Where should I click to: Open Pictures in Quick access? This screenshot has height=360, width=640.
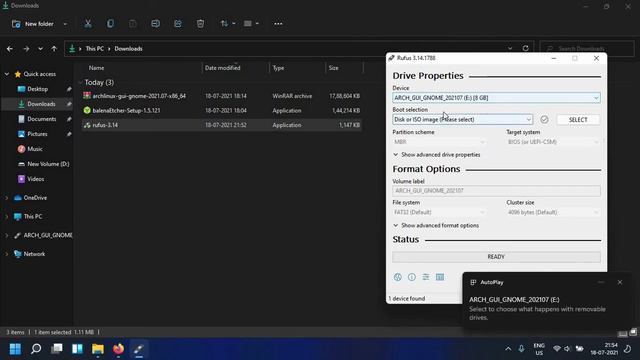coord(37,134)
